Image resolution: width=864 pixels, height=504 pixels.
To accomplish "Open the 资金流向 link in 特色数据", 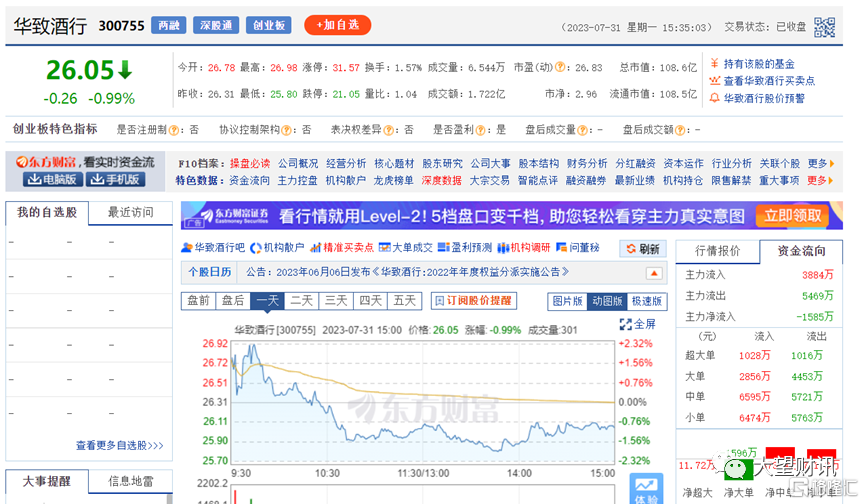I will click(x=250, y=180).
